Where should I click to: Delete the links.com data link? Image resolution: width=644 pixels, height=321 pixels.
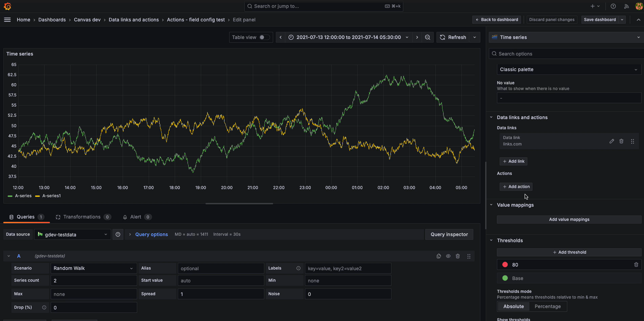pyautogui.click(x=621, y=141)
